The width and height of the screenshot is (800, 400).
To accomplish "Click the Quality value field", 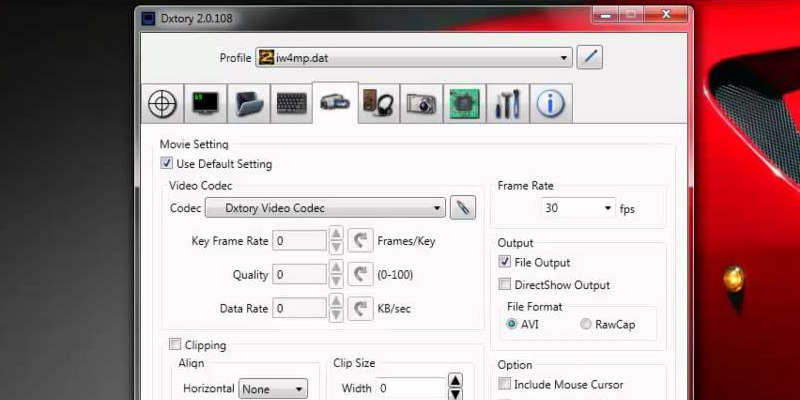I will [299, 274].
